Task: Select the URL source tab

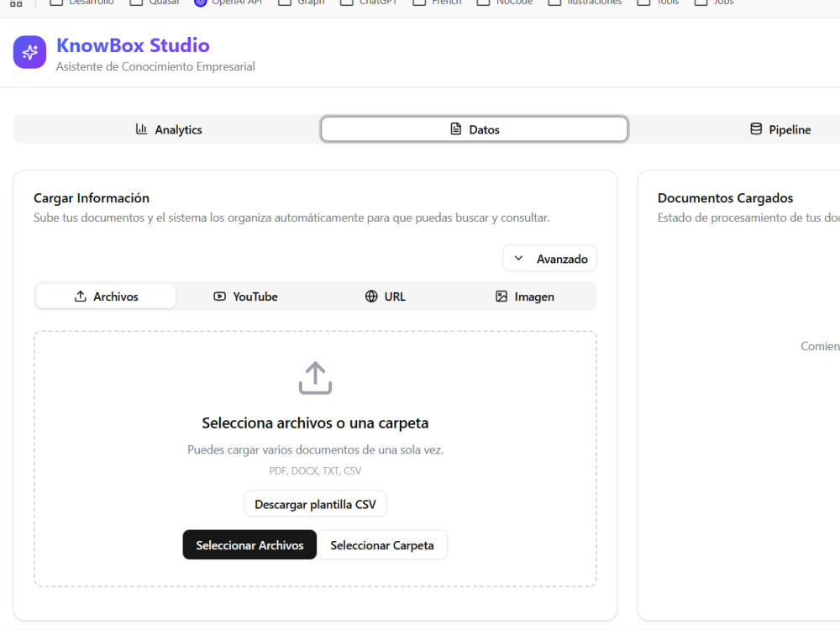Action: pyautogui.click(x=386, y=297)
